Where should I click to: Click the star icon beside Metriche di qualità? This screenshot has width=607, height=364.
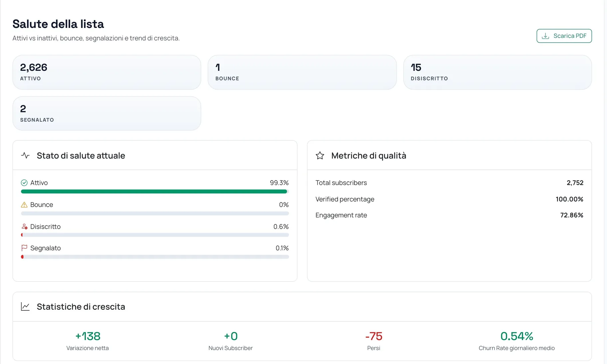(320, 155)
